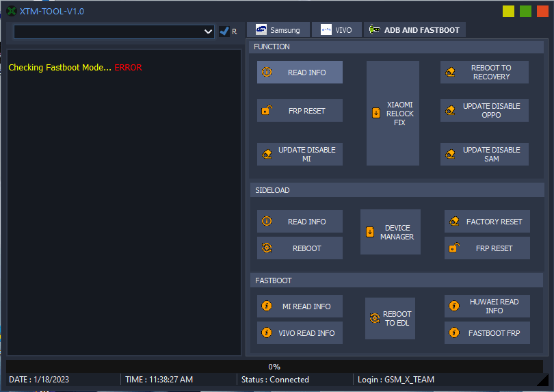Click the eraser icon on FACTORY RESET
This screenshot has width=554, height=392.
pyautogui.click(x=454, y=221)
